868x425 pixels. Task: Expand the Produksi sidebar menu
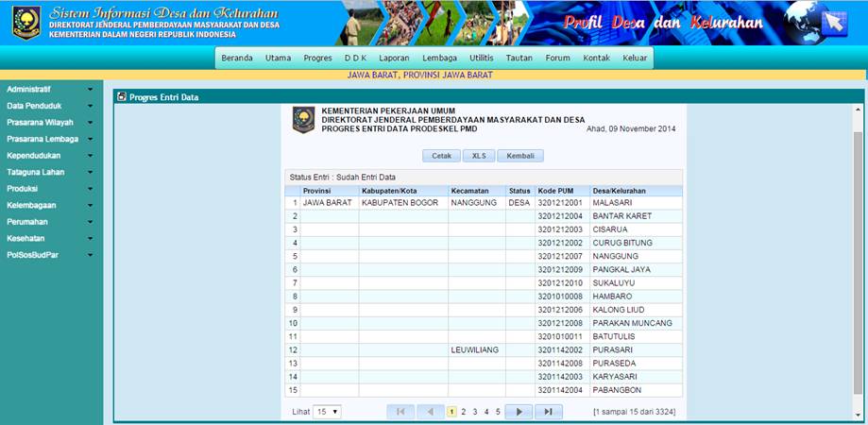click(x=50, y=189)
